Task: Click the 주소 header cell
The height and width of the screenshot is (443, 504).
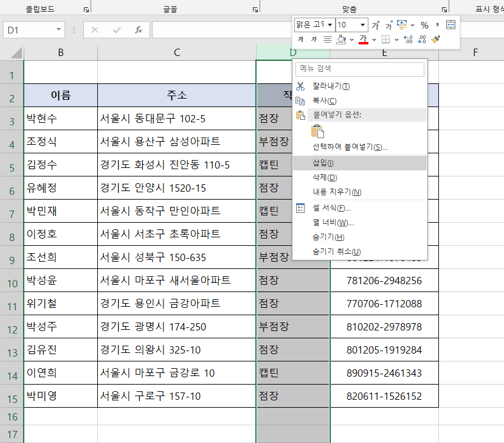Action: pos(177,95)
